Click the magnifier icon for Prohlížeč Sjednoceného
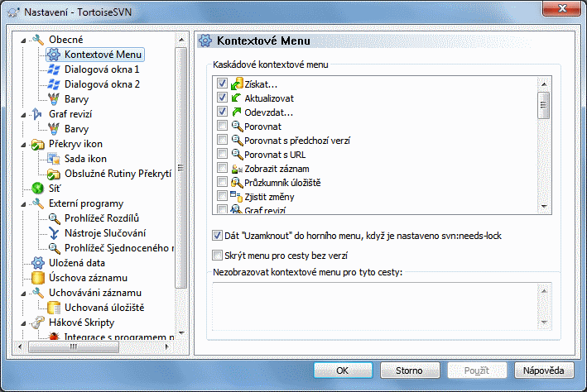The image size is (587, 392). tap(54, 248)
